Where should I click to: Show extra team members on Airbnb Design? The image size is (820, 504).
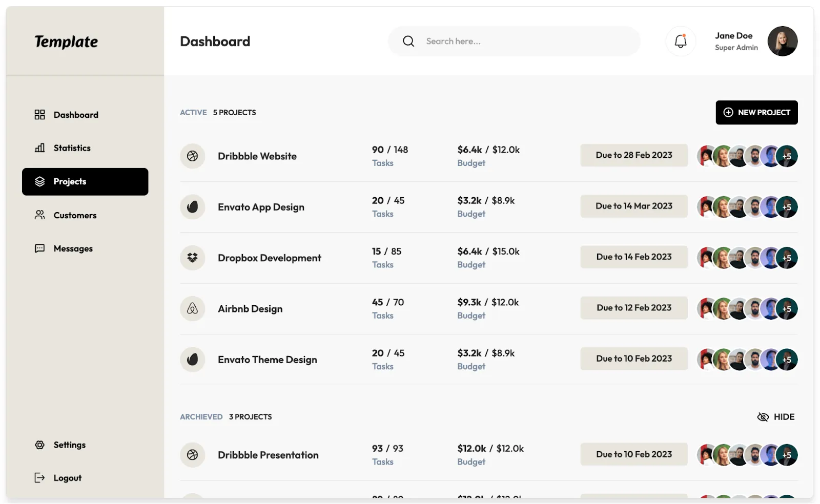(787, 308)
